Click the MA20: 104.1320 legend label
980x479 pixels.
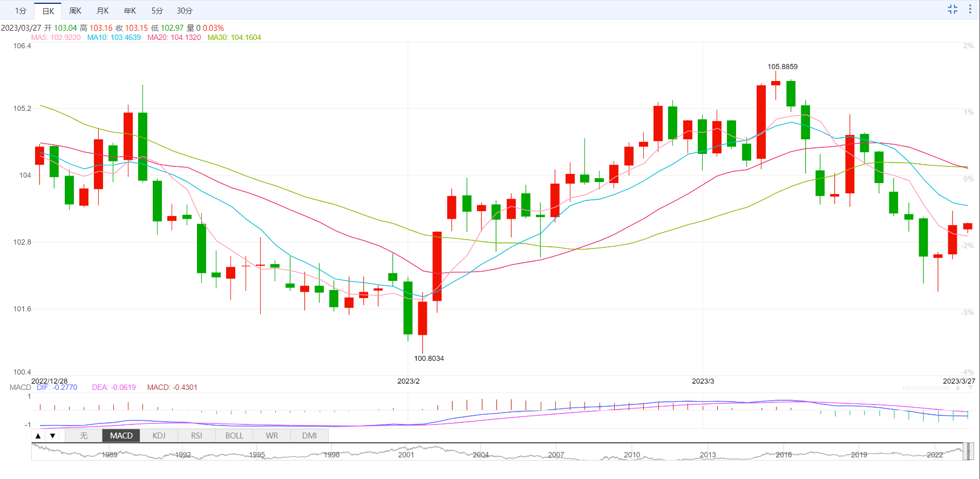pyautogui.click(x=174, y=37)
